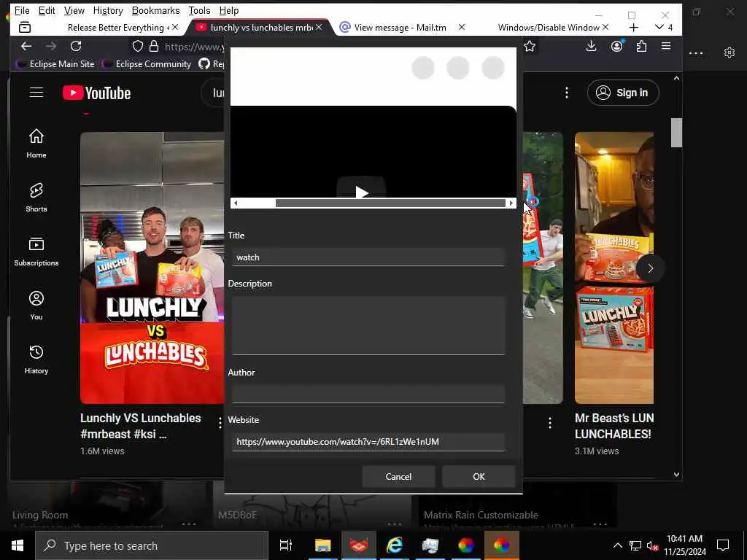Switch to Release Better Everything tab
This screenshot has width=747, height=560.
(x=117, y=28)
